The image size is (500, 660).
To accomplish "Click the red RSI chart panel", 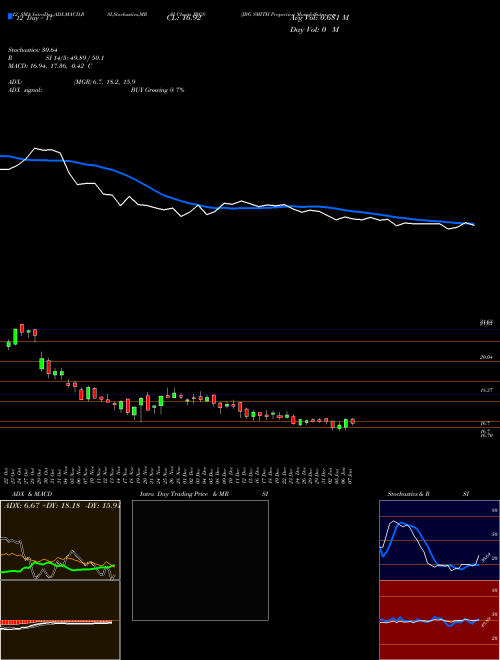I will [439, 620].
